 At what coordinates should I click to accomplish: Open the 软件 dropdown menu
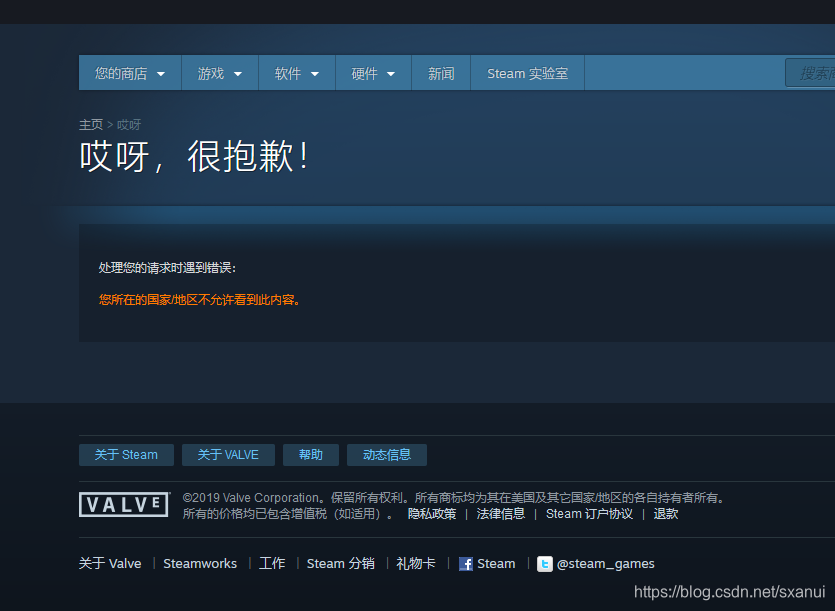pos(297,73)
